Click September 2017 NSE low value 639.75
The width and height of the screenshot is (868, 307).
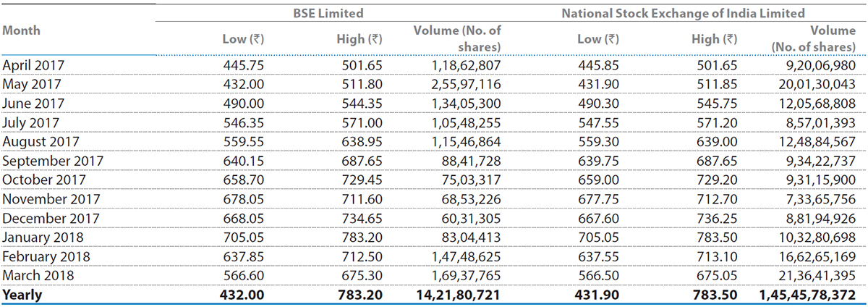597,161
